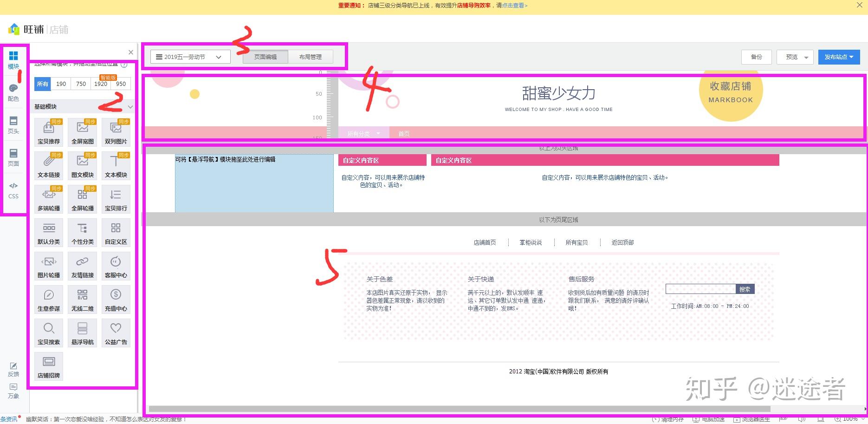Image resolution: width=868 pixels, height=424 pixels.
Task: Collapse the 基础模块 section
Action: pyautogui.click(x=130, y=106)
